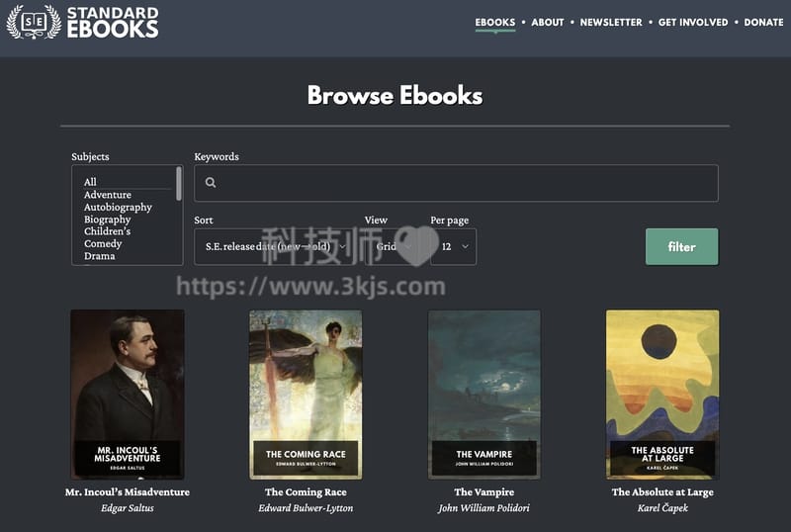Click The Absolute at Large title link
The image size is (791, 532).
(x=662, y=491)
